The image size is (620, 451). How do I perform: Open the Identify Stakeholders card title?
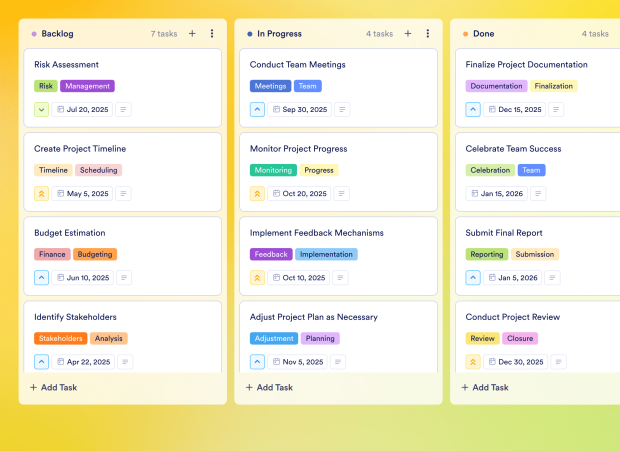(75, 317)
